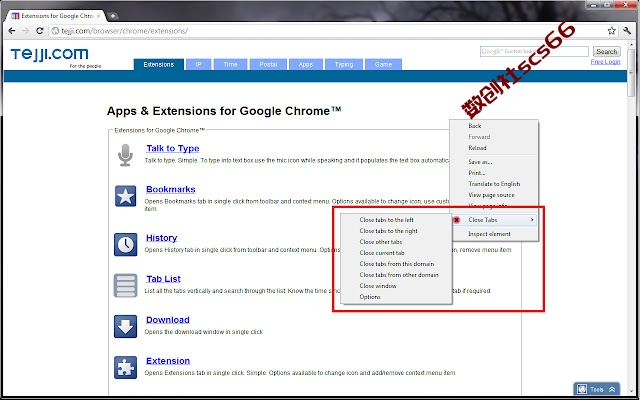Switch to the IP site tab
The image size is (640, 400).
tap(198, 64)
